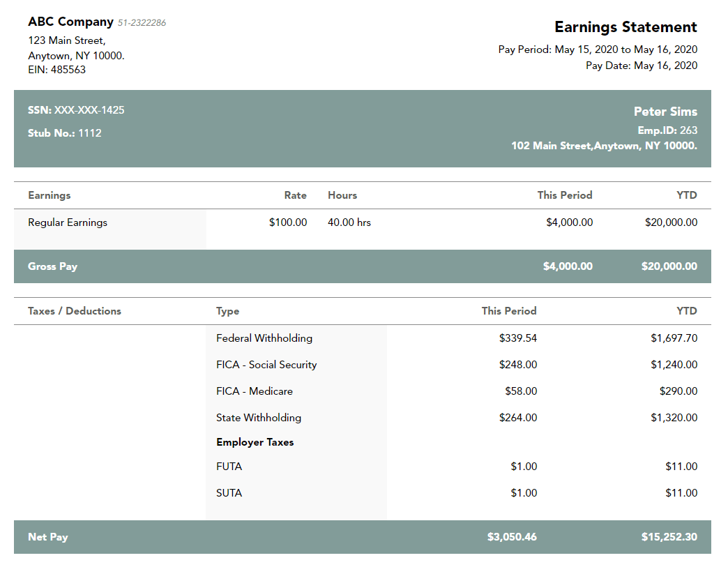
Task: Select the Emp.ID 263 text
Action: pyautogui.click(x=667, y=130)
